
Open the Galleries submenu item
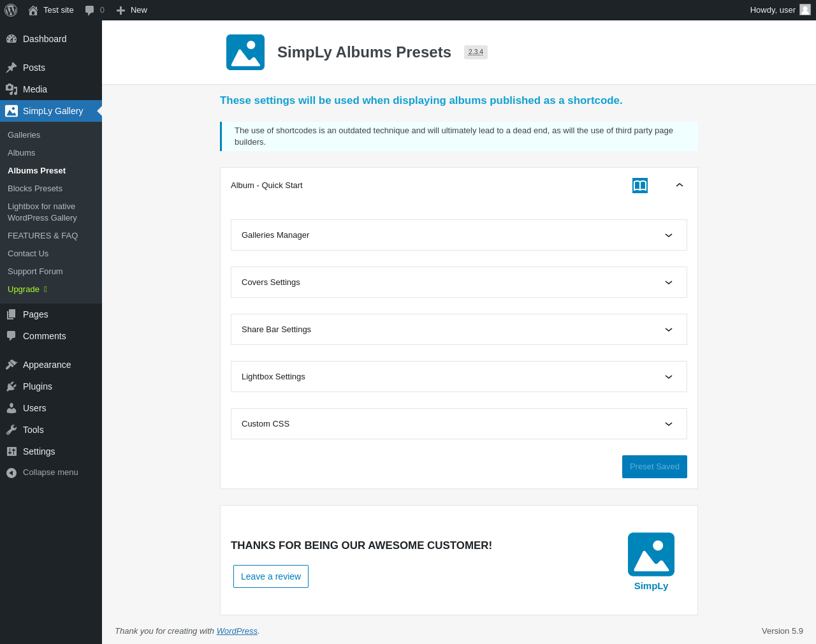click(x=24, y=135)
